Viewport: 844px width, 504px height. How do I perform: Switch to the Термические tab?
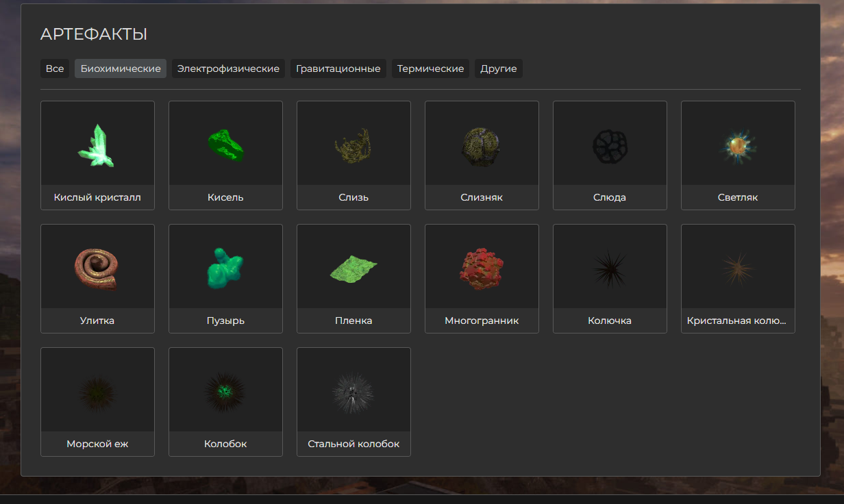(430, 68)
